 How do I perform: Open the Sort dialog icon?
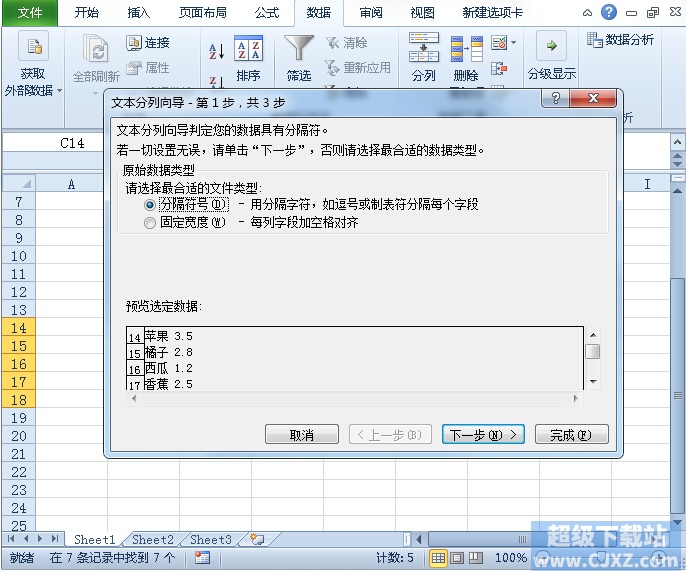click(x=248, y=48)
